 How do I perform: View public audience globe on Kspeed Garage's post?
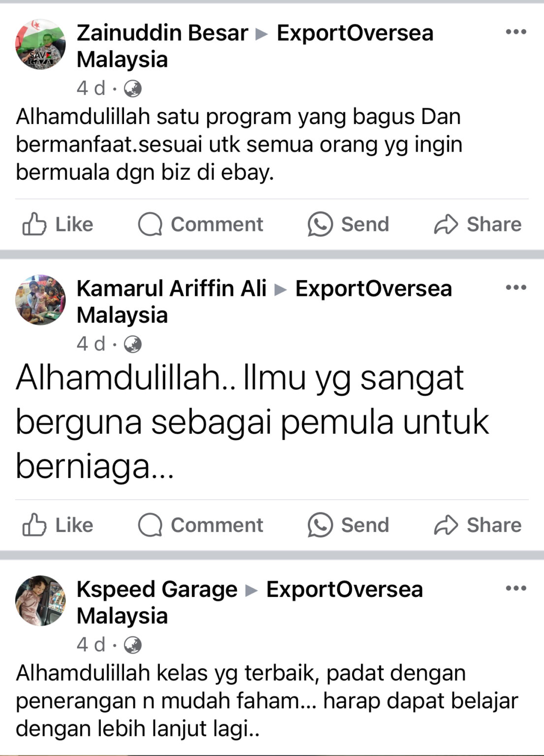click(x=132, y=645)
